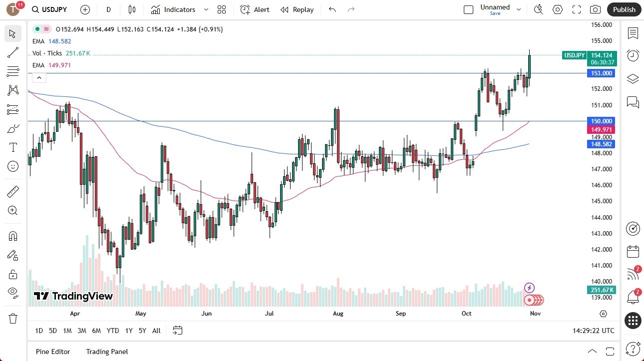The image size is (644, 361).
Task: Publish the current chart
Action: [x=624, y=9]
